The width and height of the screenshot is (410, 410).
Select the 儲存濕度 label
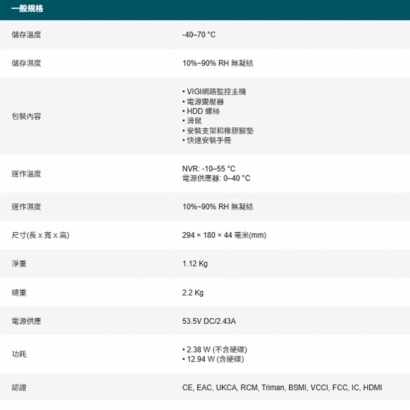point(26,63)
